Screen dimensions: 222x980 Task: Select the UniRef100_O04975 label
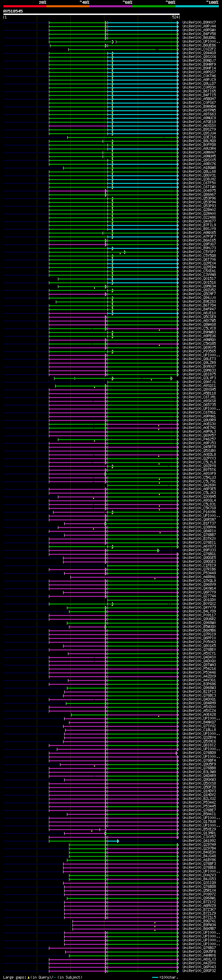point(199,191)
